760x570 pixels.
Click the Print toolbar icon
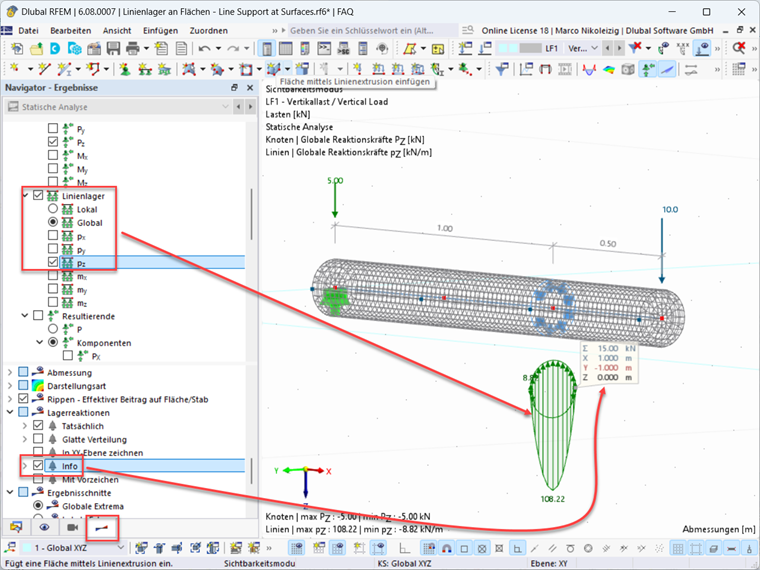[132, 48]
